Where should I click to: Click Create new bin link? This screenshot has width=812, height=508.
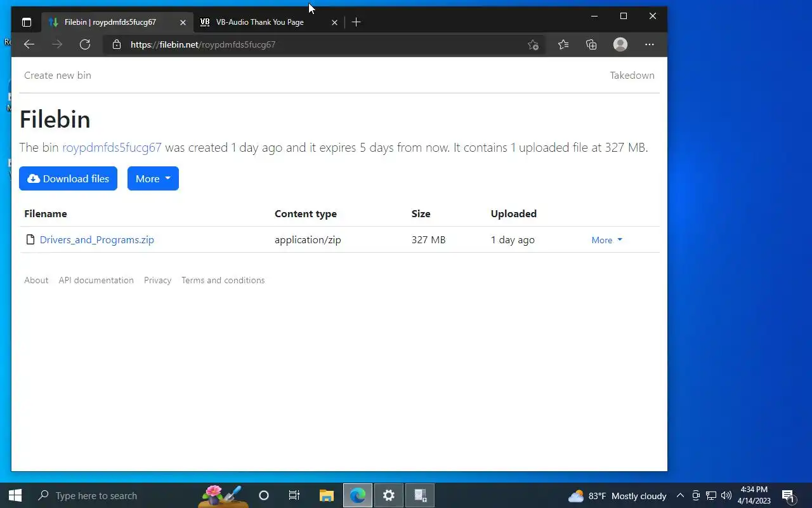click(x=58, y=75)
